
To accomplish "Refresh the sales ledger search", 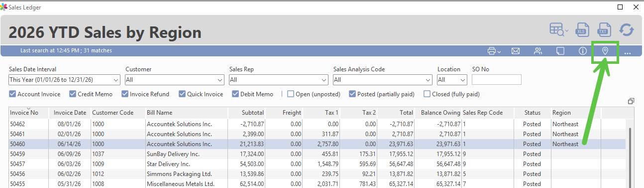I will pyautogui.click(x=627, y=30).
